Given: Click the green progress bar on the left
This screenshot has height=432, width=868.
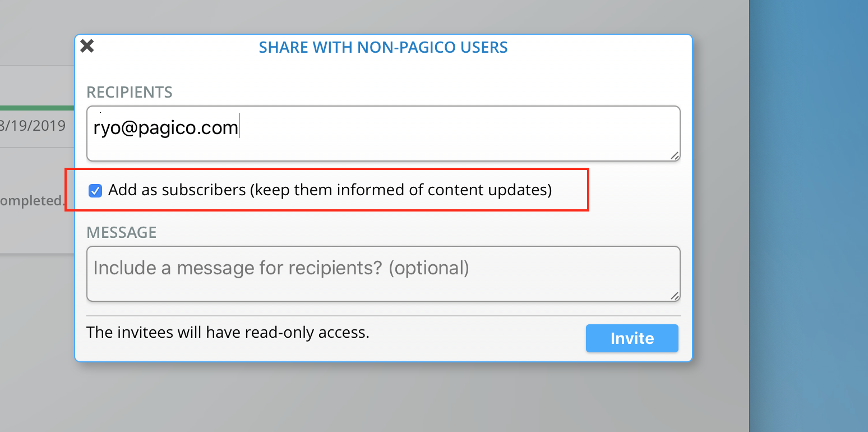Looking at the screenshot, I should [37, 108].
